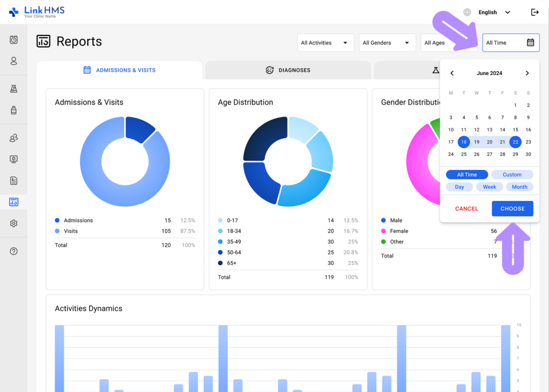549x392 pixels.
Task: Open the Laboratory flask icon
Action: [x=13, y=88]
